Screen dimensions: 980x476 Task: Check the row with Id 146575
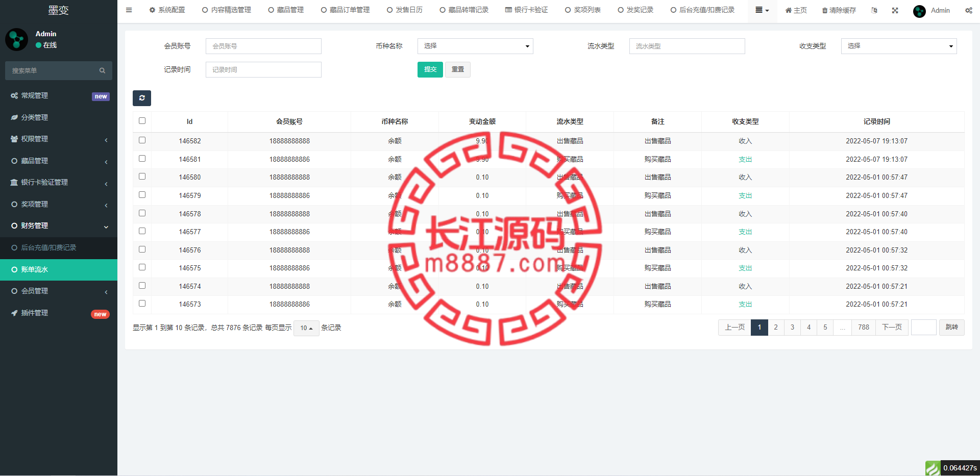click(x=142, y=267)
